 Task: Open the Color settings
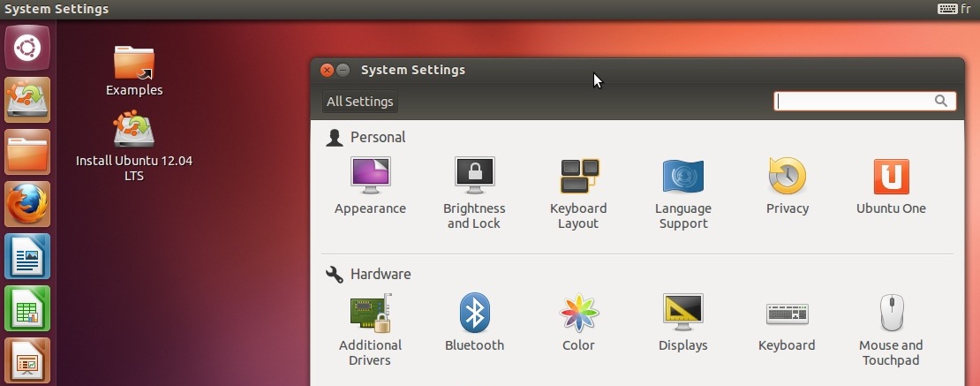click(x=579, y=322)
